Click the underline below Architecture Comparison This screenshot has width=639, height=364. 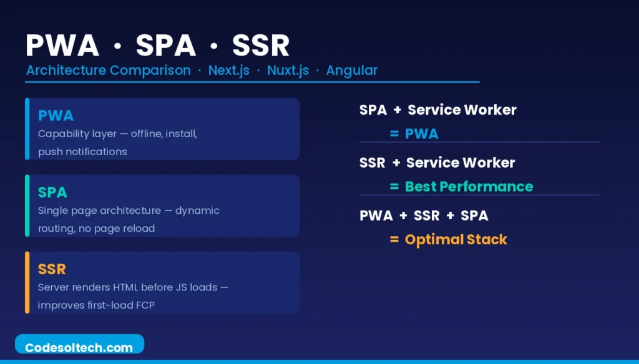pyautogui.click(x=250, y=81)
